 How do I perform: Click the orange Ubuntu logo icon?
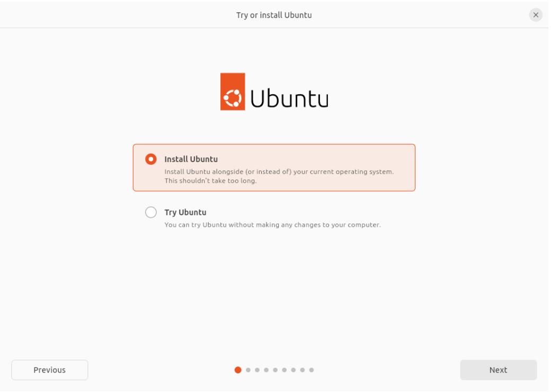234,92
